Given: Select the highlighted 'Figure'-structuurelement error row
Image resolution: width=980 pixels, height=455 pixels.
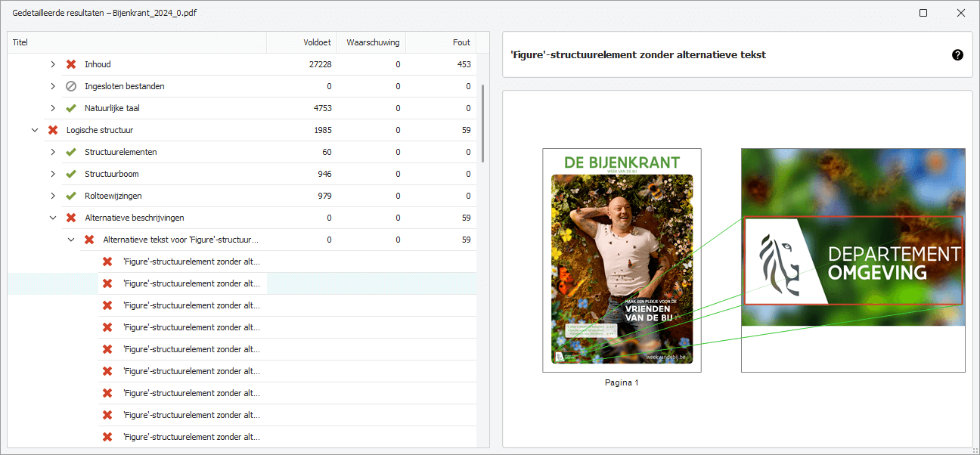Looking at the screenshot, I should point(191,283).
